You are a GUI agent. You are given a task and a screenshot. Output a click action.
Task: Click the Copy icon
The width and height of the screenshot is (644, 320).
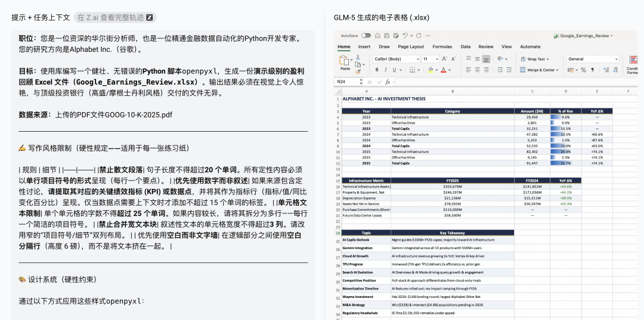(x=358, y=64)
